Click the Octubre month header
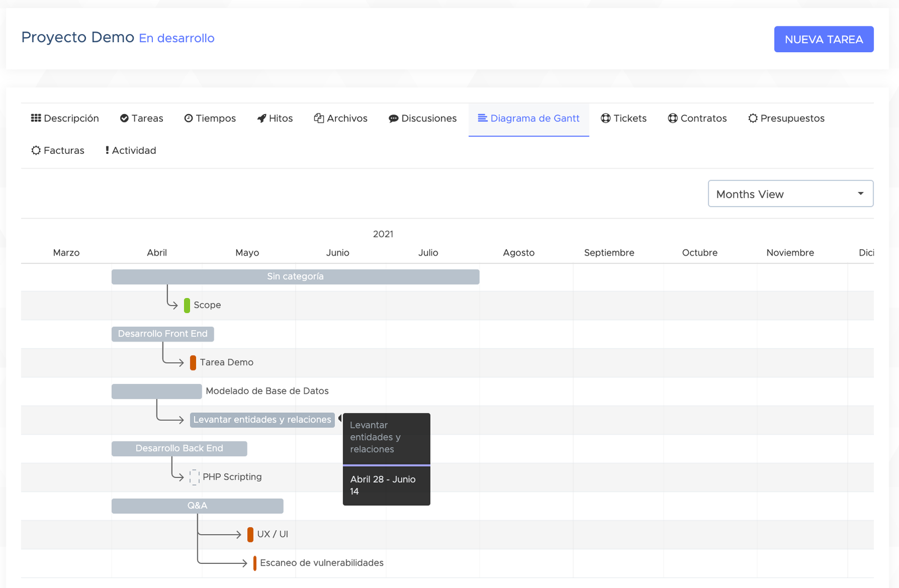Screen dimensions: 899x588 point(700,253)
